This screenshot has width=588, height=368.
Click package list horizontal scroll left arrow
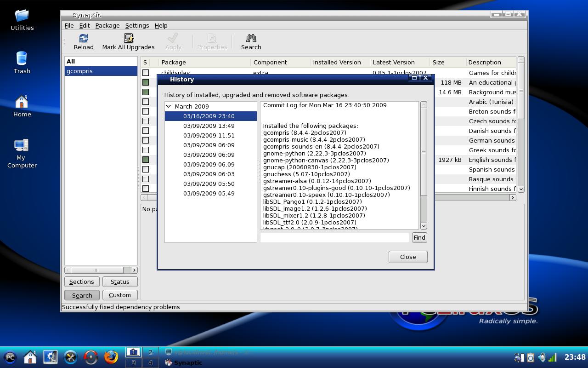click(144, 197)
